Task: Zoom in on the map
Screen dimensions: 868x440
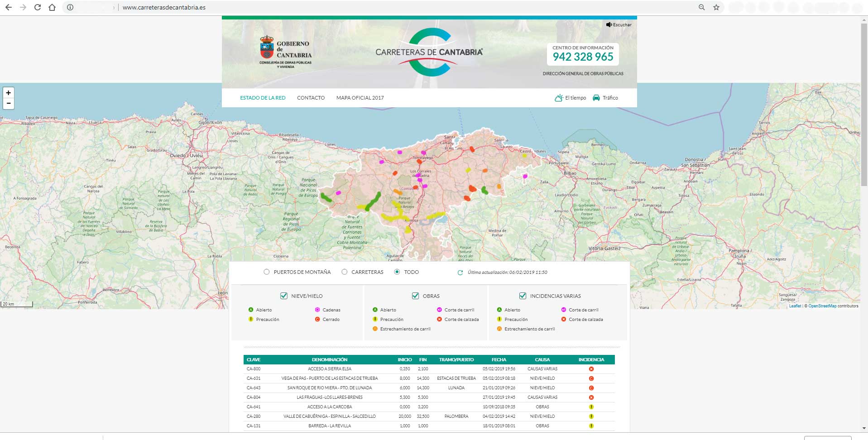Action: pos(8,93)
